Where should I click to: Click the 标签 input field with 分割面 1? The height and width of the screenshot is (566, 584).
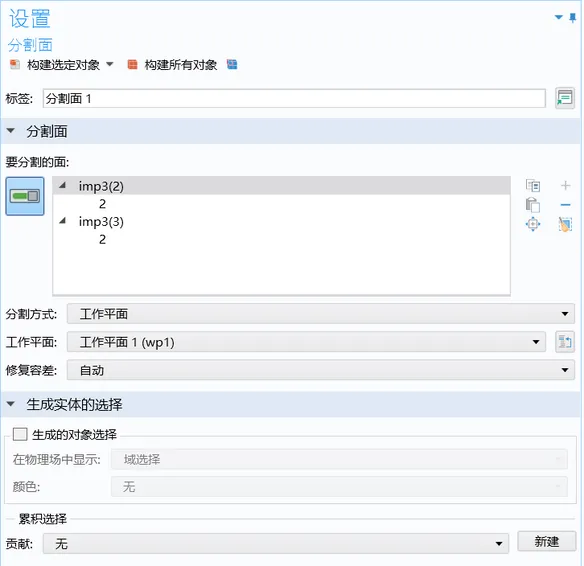pyautogui.click(x=294, y=99)
